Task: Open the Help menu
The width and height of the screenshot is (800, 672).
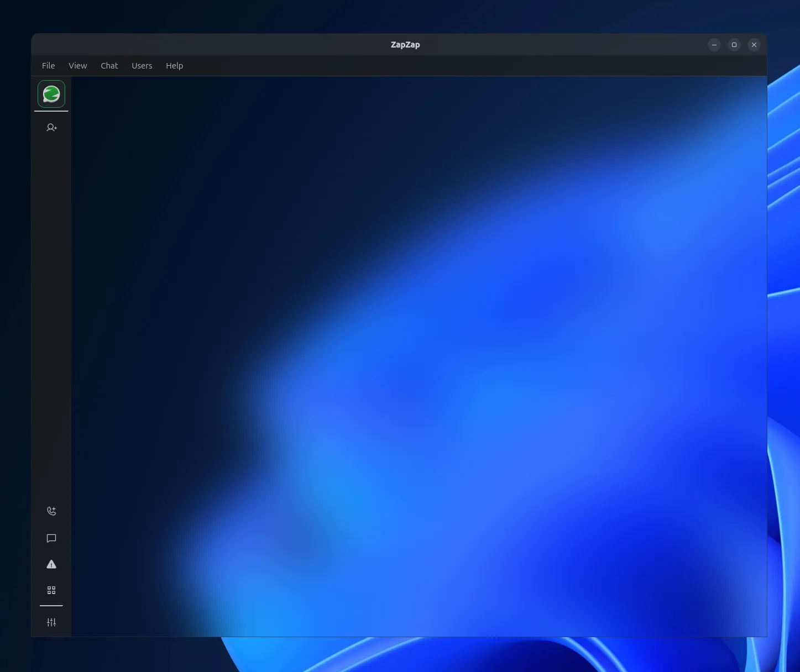Action: (175, 66)
